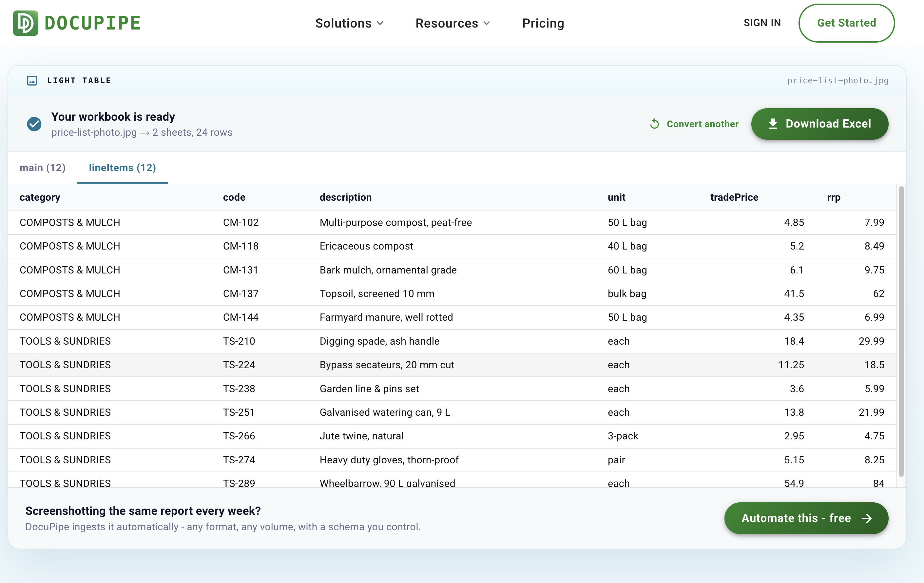Viewport: 924px width, 583px height.
Task: Click the blue checkmark ready icon
Action: (x=34, y=124)
